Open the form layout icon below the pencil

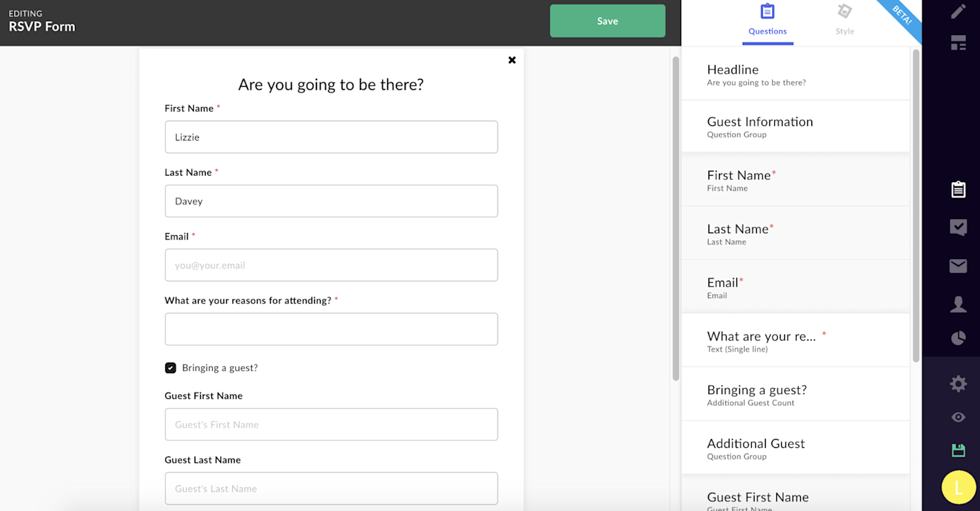coord(958,43)
